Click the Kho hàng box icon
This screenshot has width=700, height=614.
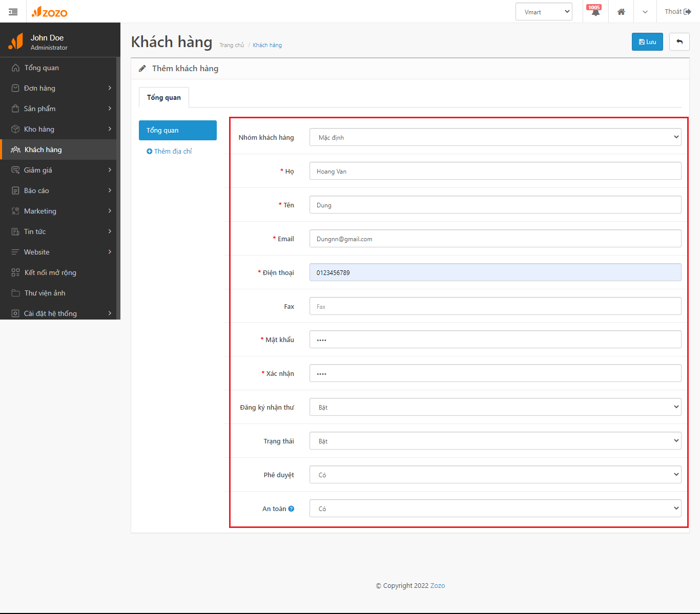point(15,129)
